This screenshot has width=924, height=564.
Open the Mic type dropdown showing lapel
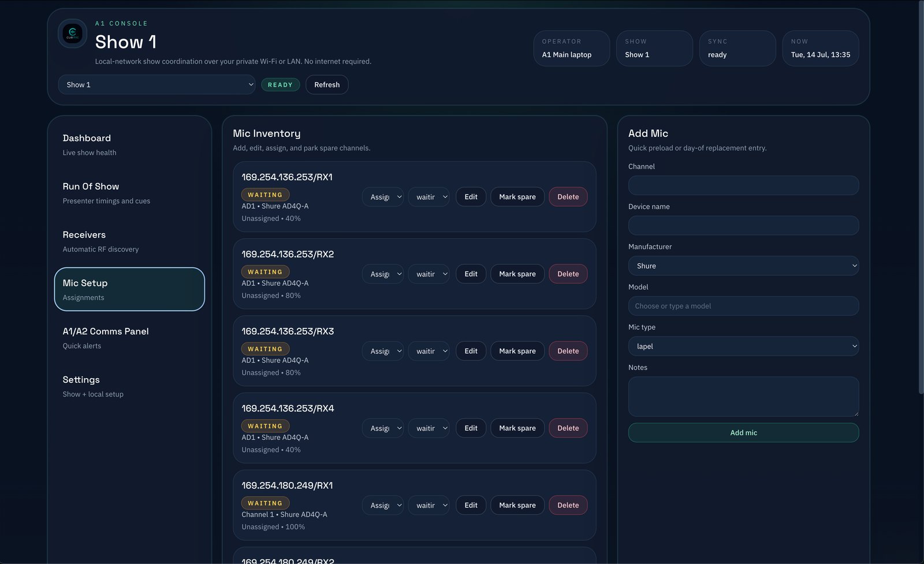[743, 346]
